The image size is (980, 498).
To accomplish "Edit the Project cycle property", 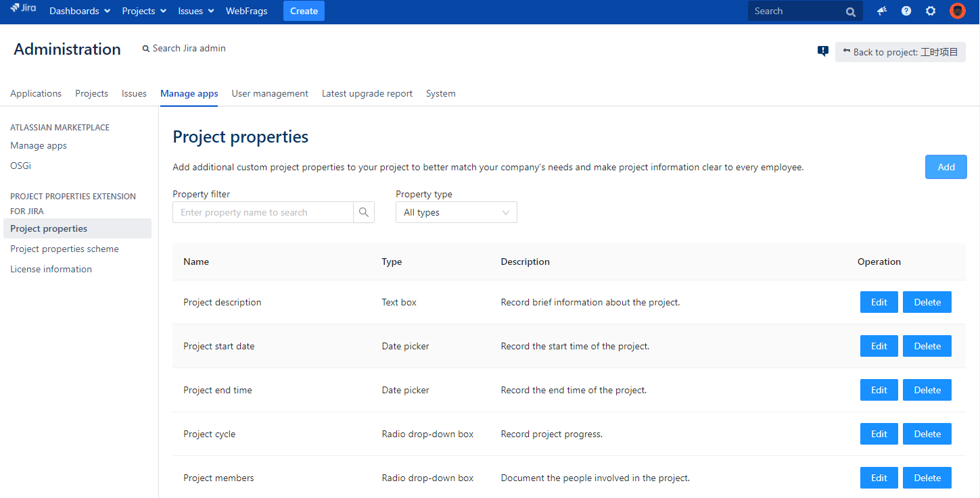I will click(879, 434).
